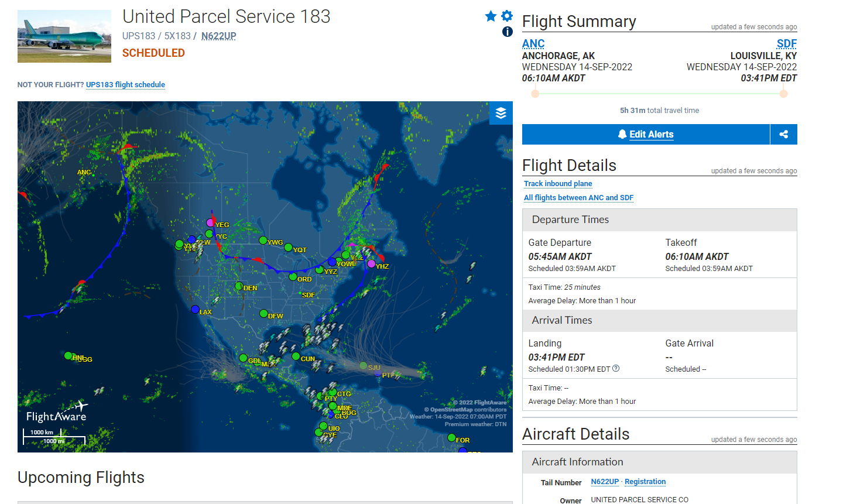
Task: Open the ANC origin airport link
Action: click(x=533, y=44)
